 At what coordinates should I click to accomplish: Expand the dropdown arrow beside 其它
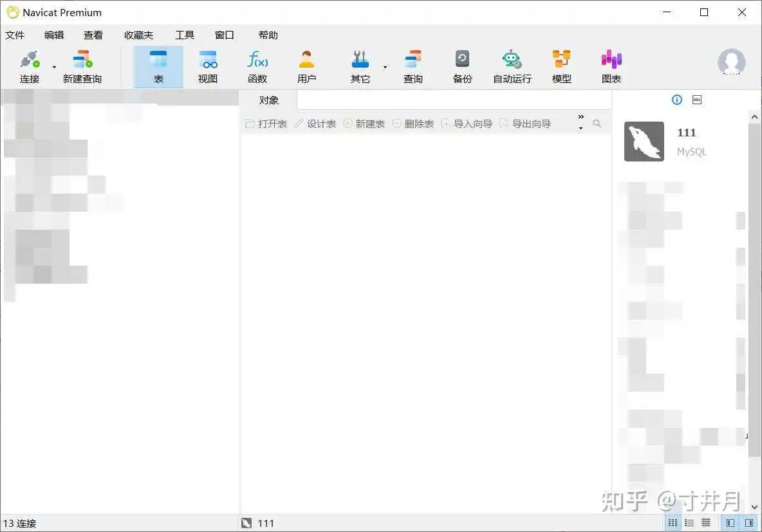point(385,67)
